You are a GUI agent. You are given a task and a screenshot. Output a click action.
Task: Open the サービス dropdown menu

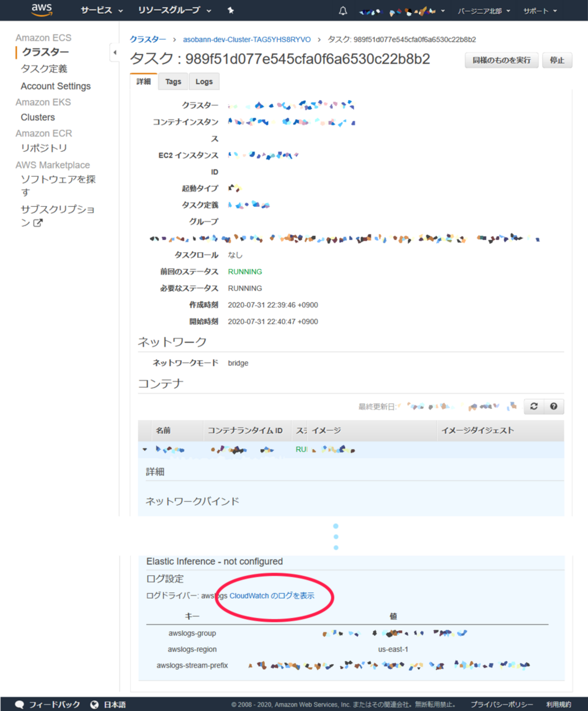pyautogui.click(x=102, y=10)
